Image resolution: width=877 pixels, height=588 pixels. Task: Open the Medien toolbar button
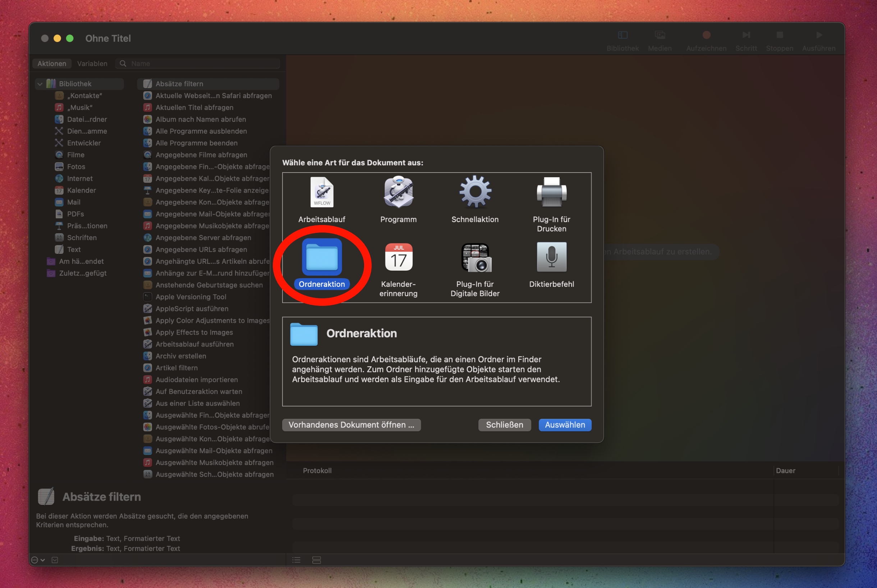tap(660, 41)
